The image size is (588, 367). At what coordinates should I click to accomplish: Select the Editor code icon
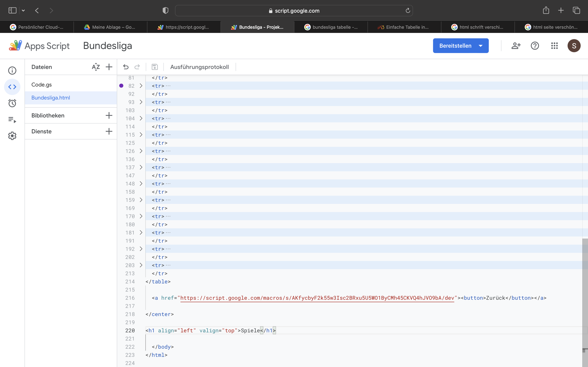12,87
